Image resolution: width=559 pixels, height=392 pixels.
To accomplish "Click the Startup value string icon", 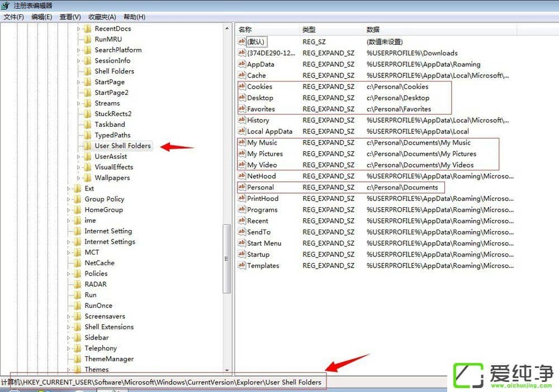I will tap(242, 254).
